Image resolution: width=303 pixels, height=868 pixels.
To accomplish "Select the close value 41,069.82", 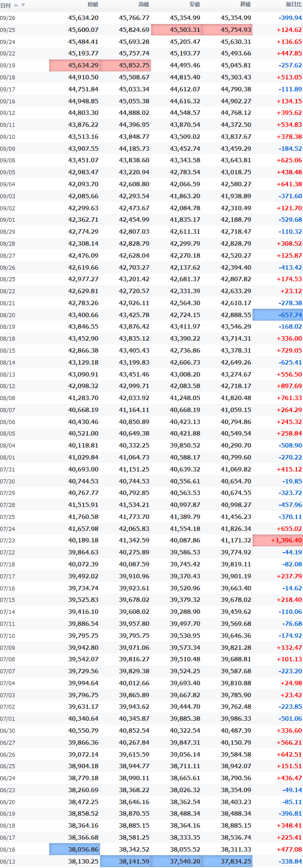I will coord(236,469).
